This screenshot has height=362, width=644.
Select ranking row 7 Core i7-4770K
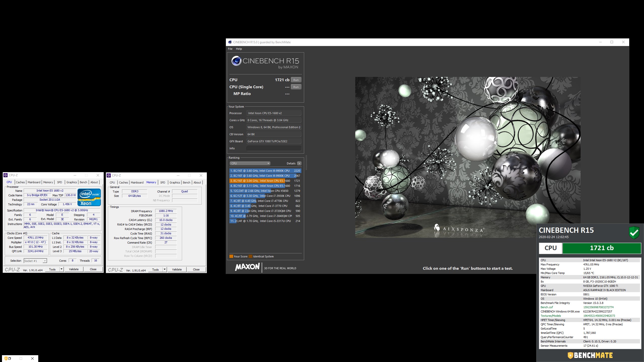click(265, 201)
